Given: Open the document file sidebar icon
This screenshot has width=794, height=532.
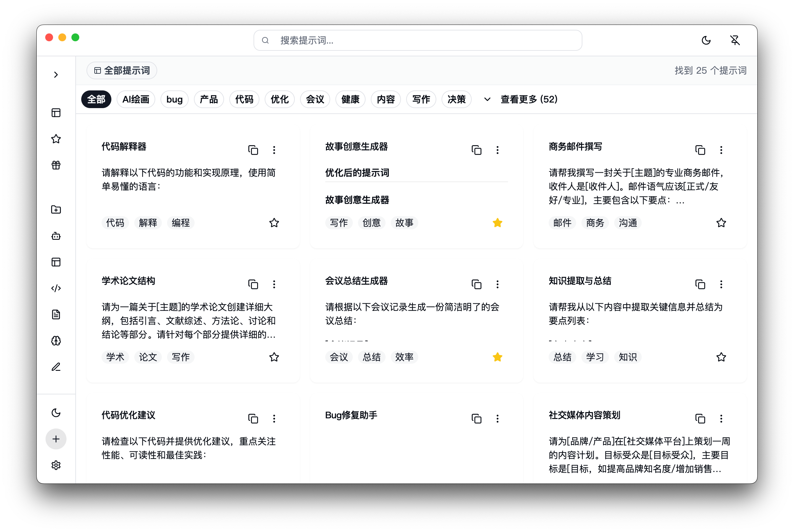Looking at the screenshot, I should point(56,314).
